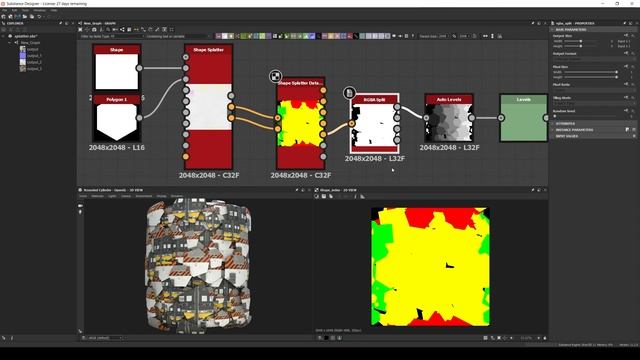Open the Scene menu in 3D view
The width and height of the screenshot is (640, 360).
click(83, 196)
